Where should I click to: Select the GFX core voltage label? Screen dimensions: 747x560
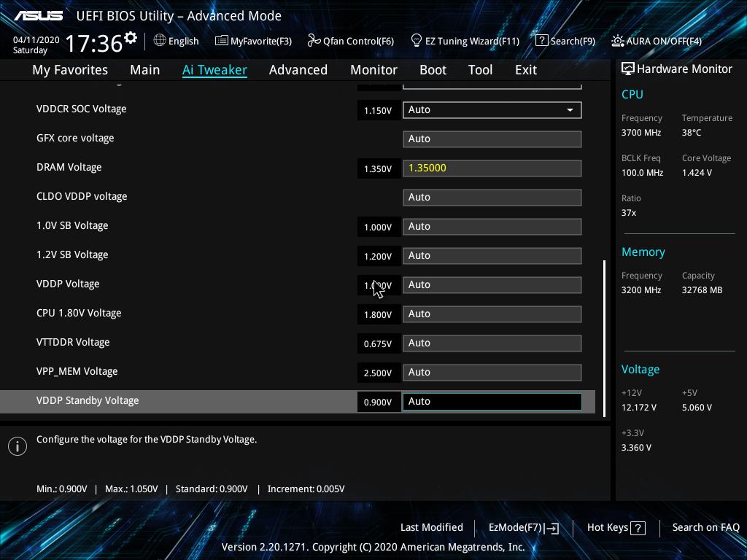point(75,138)
